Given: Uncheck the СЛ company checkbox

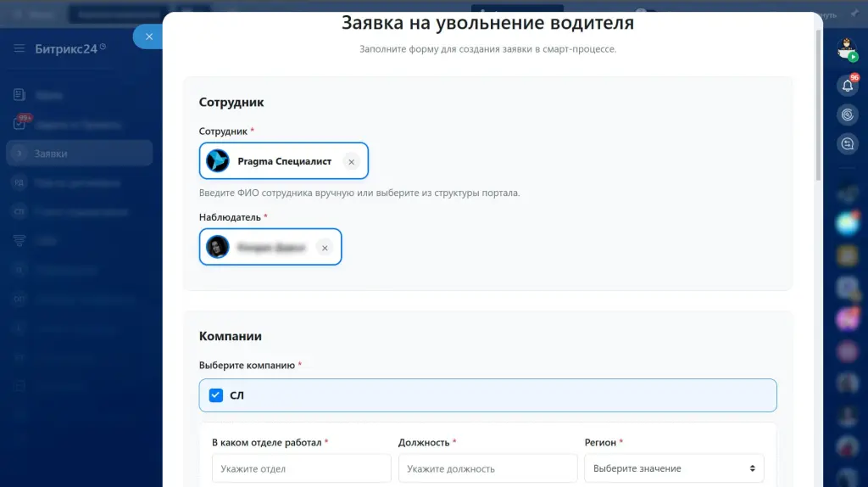Looking at the screenshot, I should click(x=216, y=395).
